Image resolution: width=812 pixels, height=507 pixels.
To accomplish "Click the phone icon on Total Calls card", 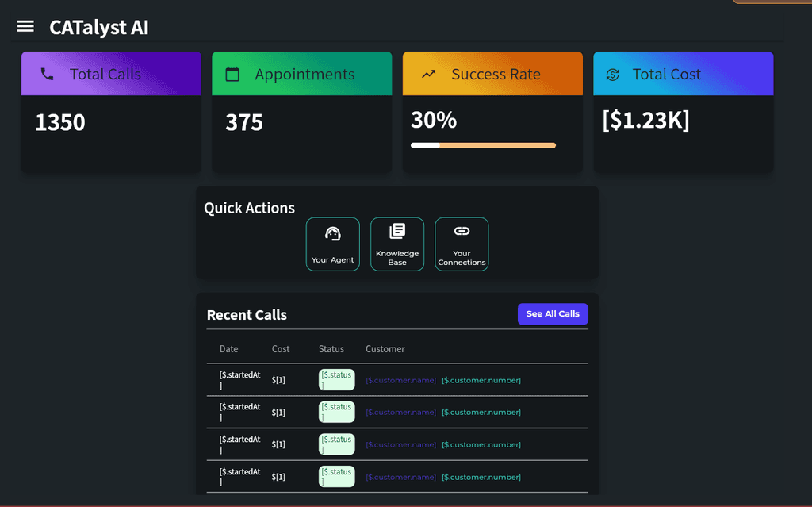I will [47, 74].
